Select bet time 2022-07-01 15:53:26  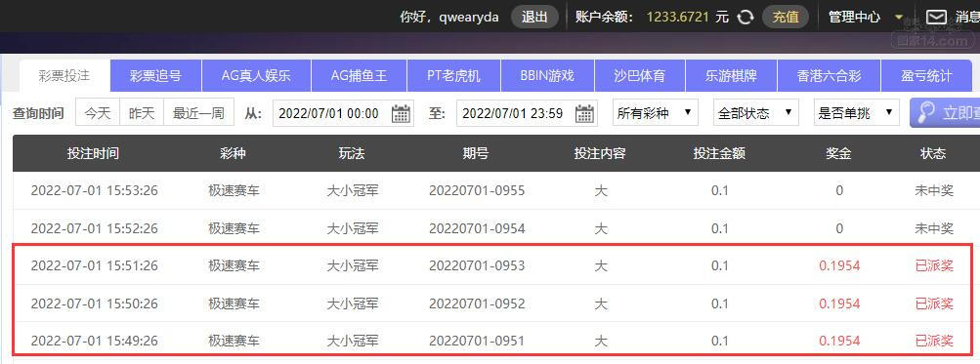click(95, 191)
